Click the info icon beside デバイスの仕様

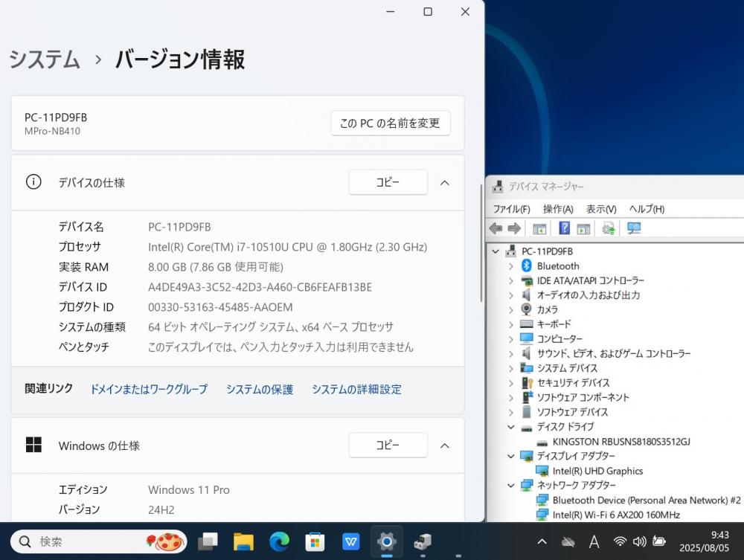[33, 181]
